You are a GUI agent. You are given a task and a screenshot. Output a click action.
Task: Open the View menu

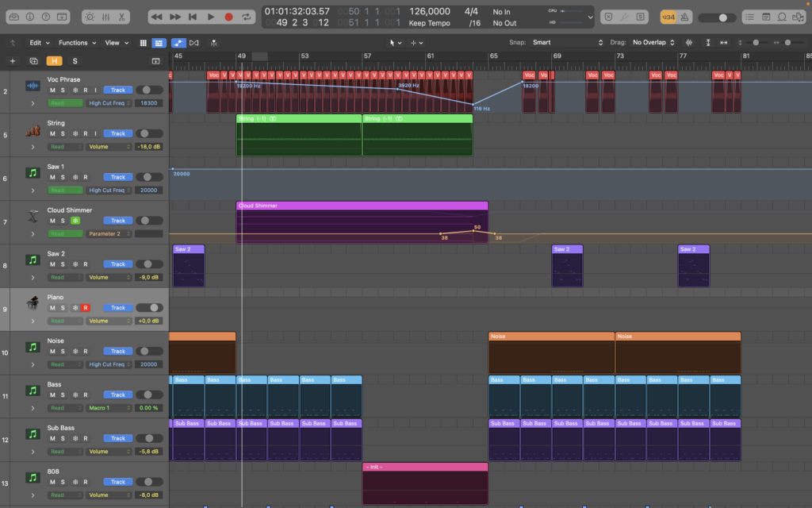(x=112, y=42)
